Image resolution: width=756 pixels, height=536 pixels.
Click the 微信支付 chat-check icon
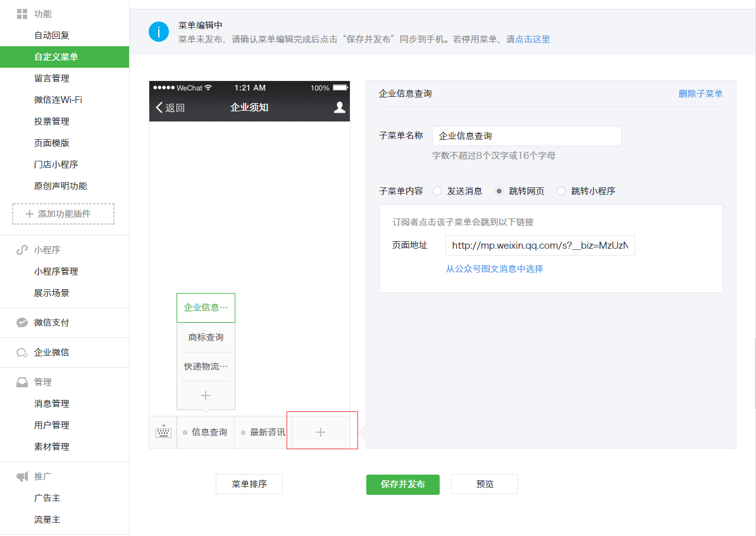[22, 323]
